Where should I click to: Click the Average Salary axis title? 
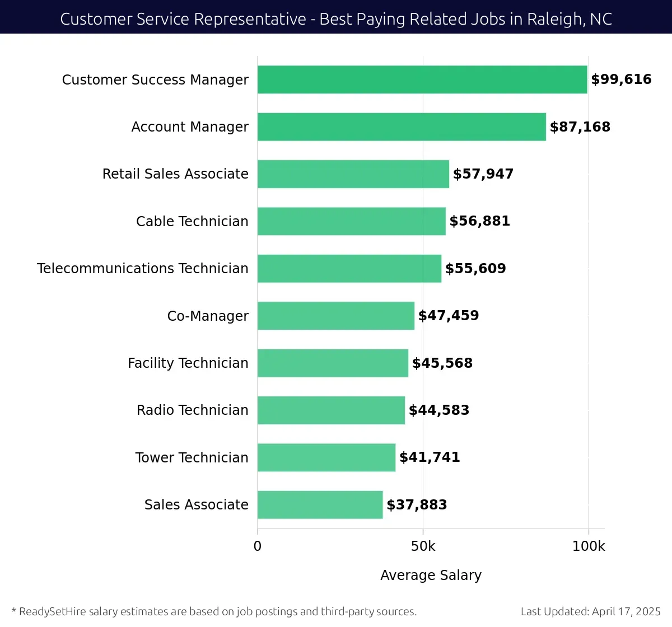click(x=431, y=575)
